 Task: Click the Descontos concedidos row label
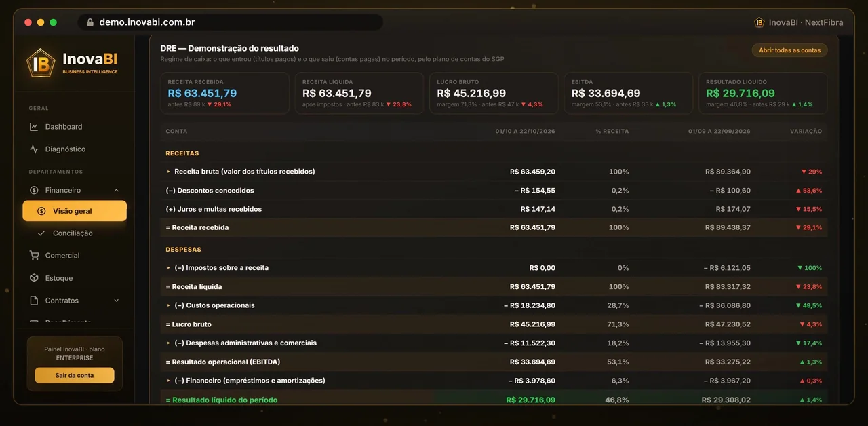tap(210, 191)
